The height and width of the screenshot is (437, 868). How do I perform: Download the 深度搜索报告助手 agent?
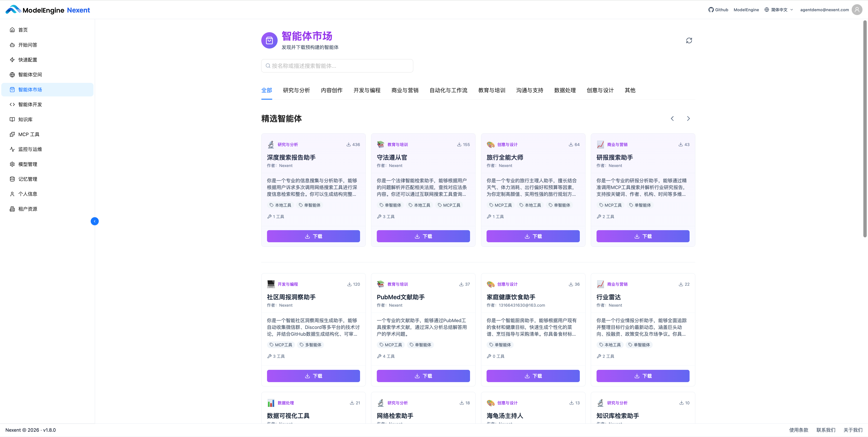(313, 236)
